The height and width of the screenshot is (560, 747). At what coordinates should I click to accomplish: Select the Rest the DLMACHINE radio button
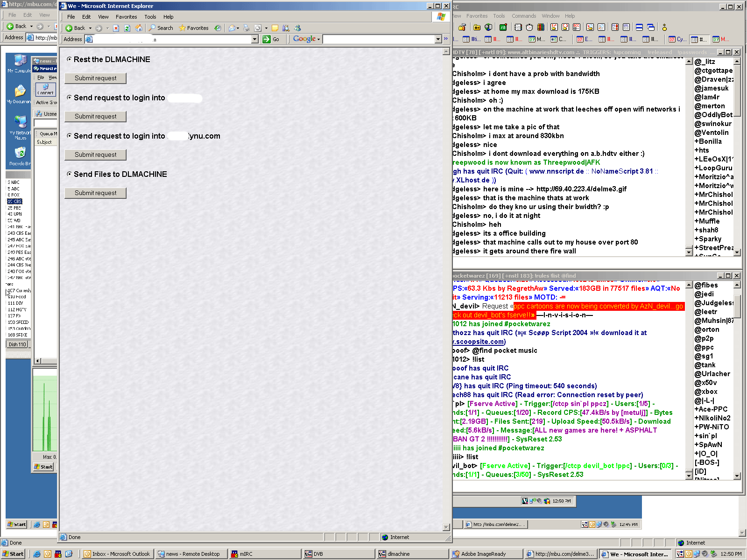[x=69, y=59]
